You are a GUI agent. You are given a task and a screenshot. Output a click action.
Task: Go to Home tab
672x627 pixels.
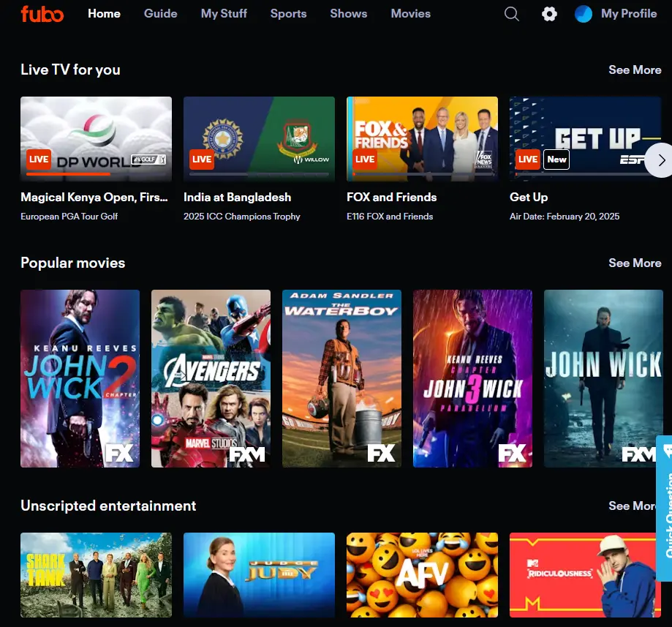[104, 14]
